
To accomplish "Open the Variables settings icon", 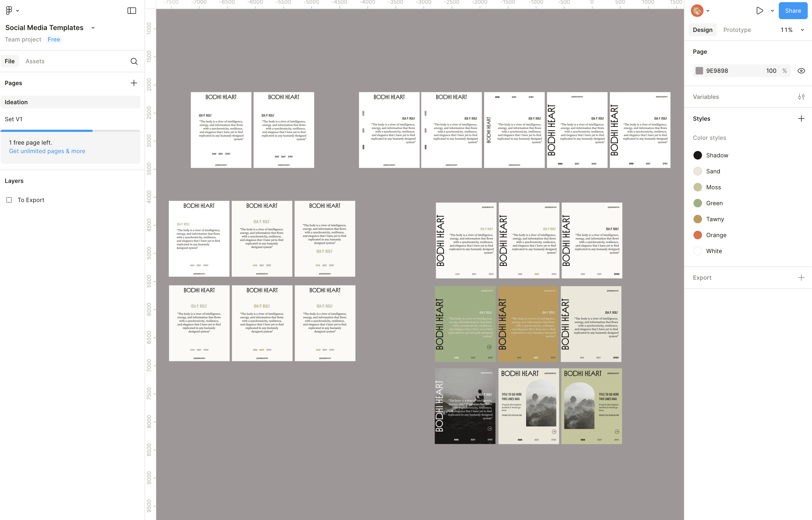I will 801,97.
